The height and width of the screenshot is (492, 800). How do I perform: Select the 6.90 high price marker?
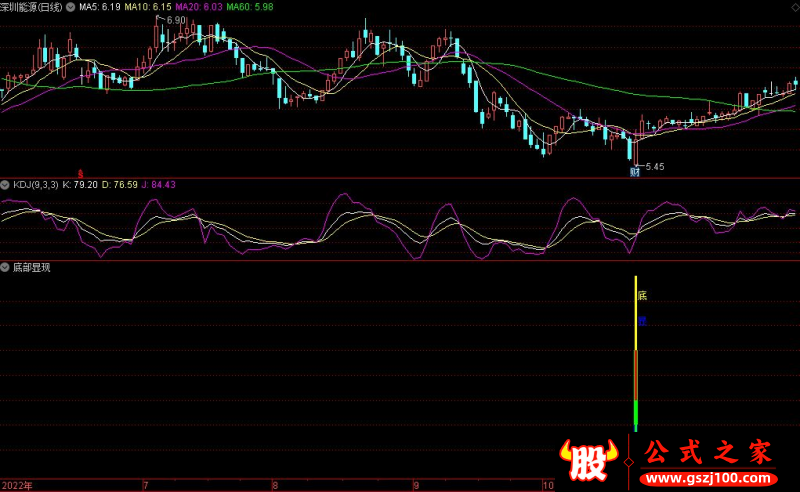pos(175,20)
